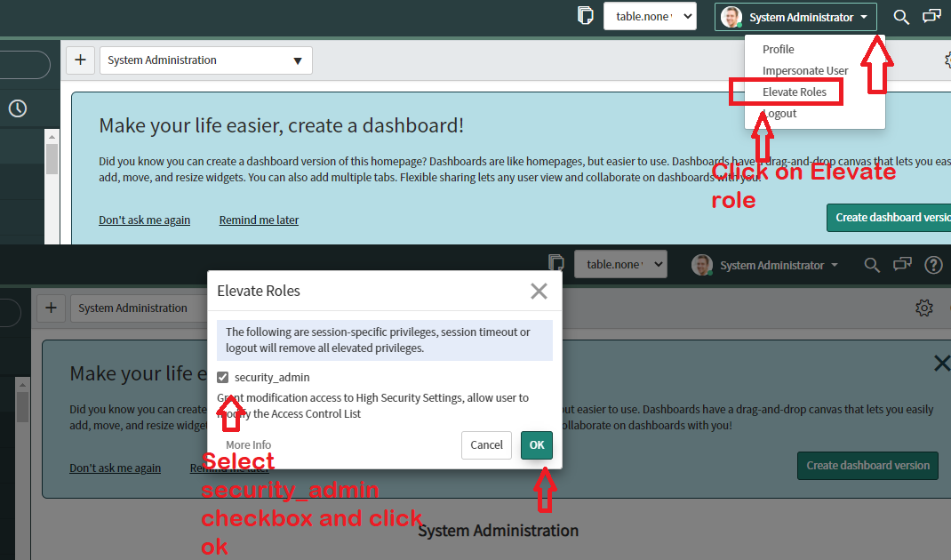The height and width of the screenshot is (560, 951).
Task: Dismiss the dashboard promotion message
Action: coord(941,363)
